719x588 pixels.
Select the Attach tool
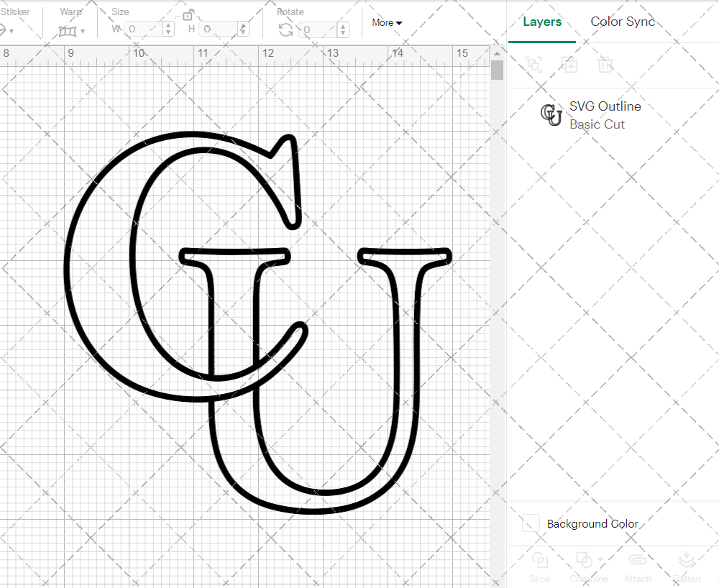click(638, 567)
